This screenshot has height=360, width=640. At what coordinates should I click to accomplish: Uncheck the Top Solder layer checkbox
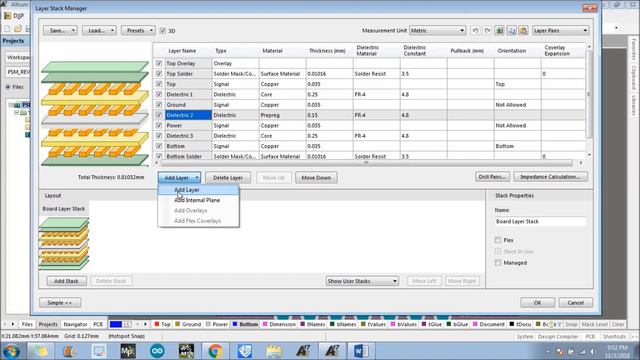pos(159,73)
